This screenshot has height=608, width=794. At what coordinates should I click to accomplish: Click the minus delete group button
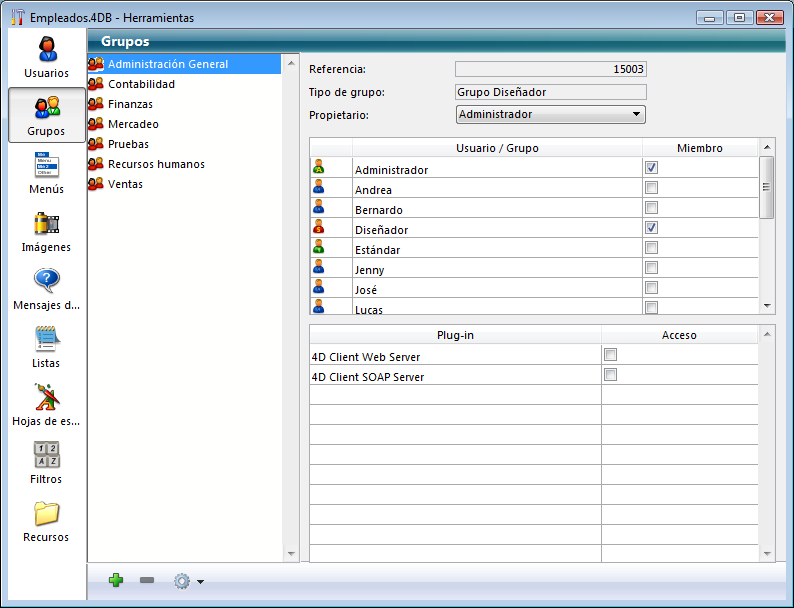(x=147, y=580)
